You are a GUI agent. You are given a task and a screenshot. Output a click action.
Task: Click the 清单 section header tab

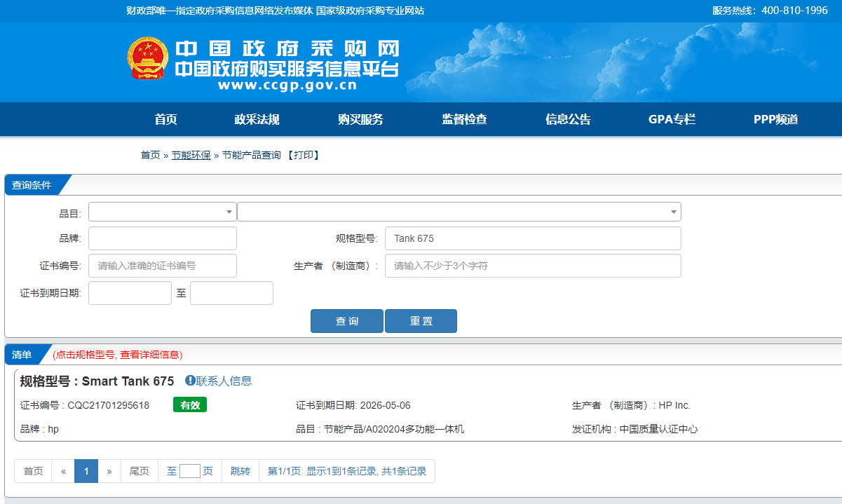pyautogui.click(x=22, y=355)
